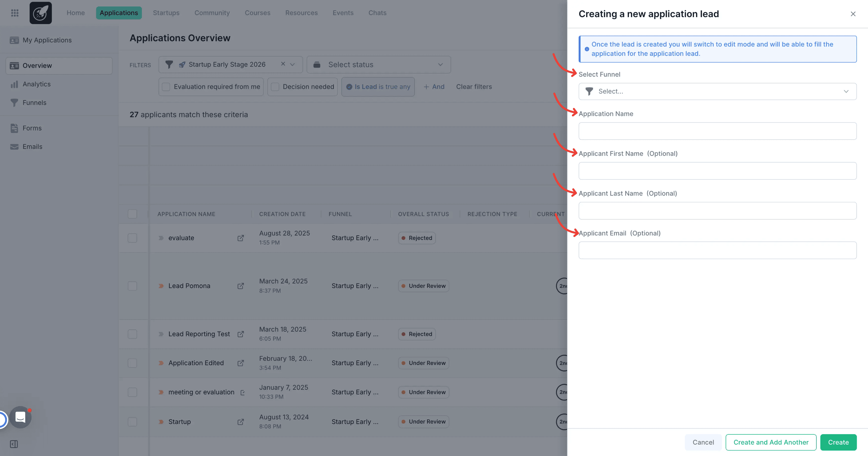Screen dimensions: 868x456
Task: Focus the Application Name input field
Action: click(717, 131)
